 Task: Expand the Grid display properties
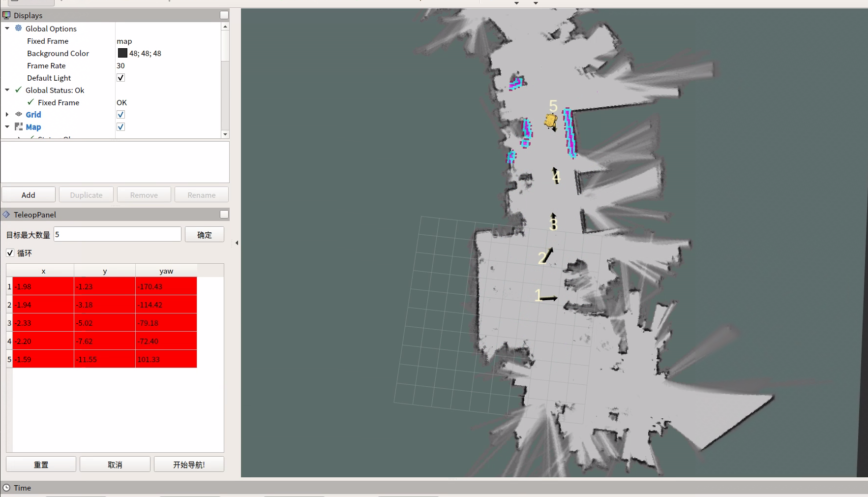pos(7,115)
